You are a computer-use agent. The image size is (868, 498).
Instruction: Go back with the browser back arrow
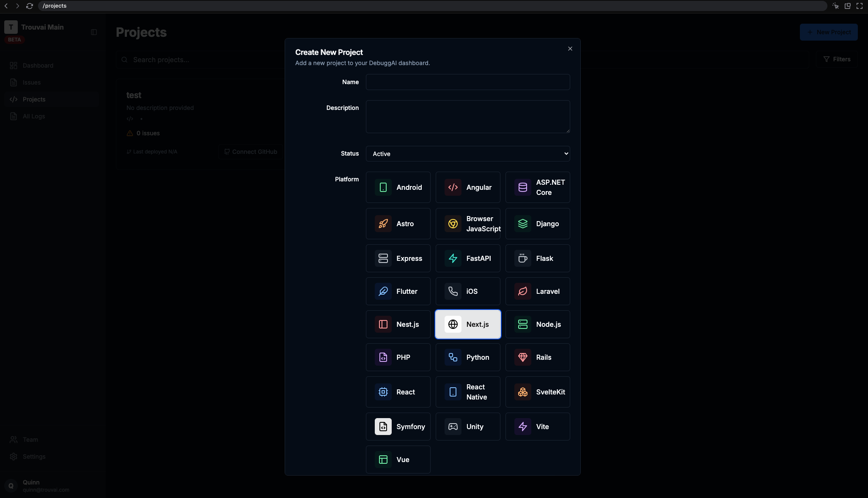tap(6, 6)
